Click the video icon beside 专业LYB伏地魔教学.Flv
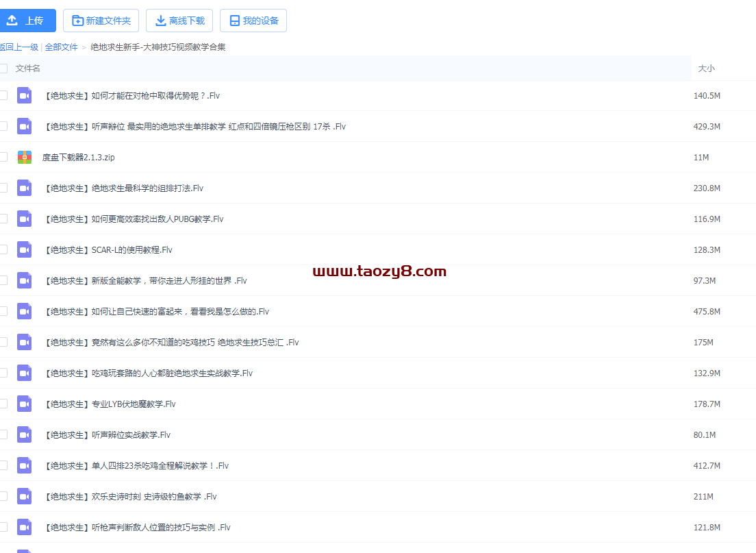 24,404
